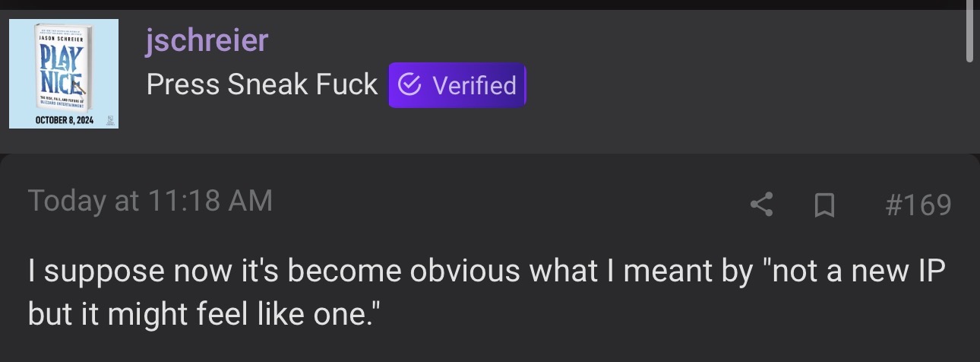Viewport: 980px width, 362px height.
Task: Click the checkmark icon in the Verified badge
Action: tap(409, 85)
